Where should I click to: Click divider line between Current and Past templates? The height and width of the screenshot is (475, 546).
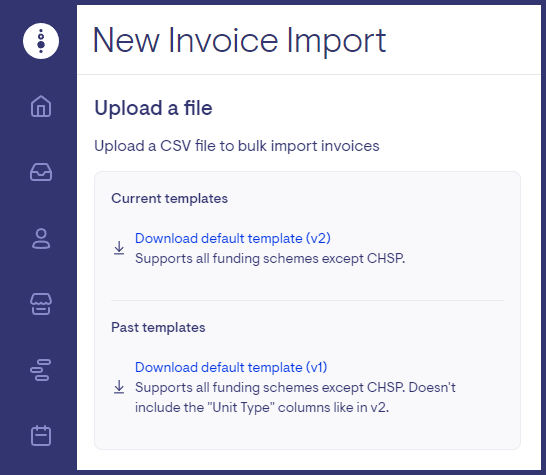pos(307,300)
